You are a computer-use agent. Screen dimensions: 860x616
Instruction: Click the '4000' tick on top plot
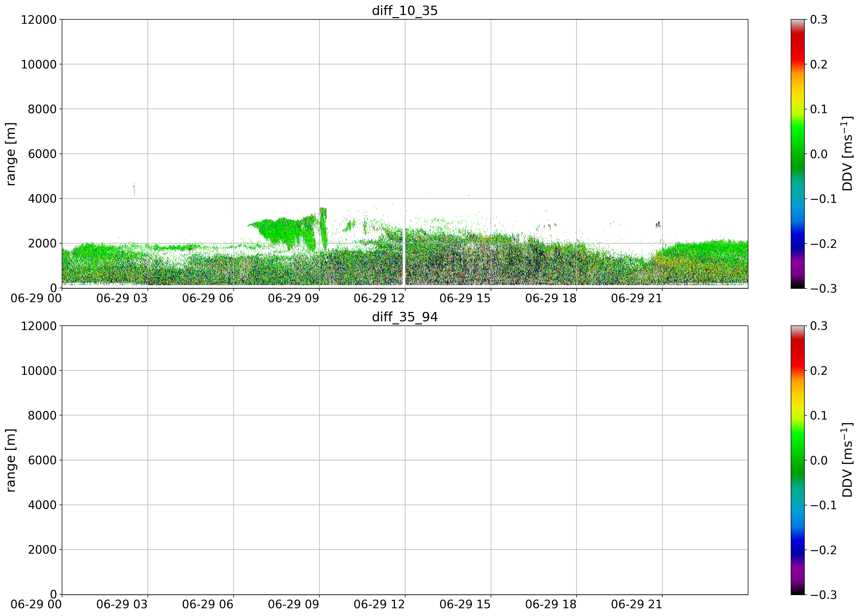click(x=42, y=198)
